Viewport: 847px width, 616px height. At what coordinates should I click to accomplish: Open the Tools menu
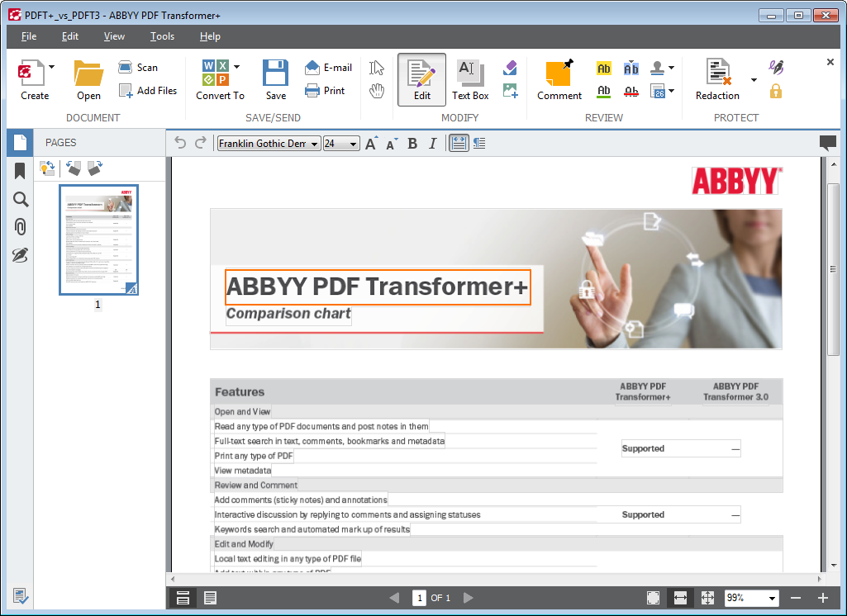click(x=162, y=36)
